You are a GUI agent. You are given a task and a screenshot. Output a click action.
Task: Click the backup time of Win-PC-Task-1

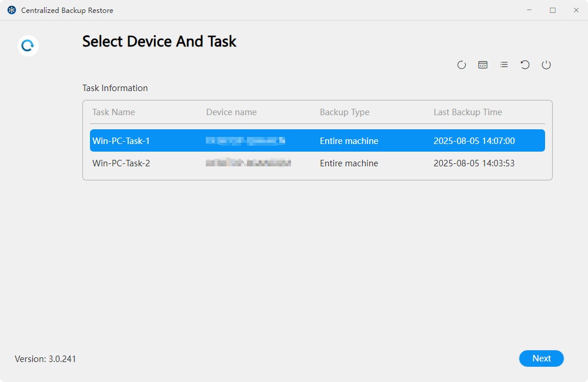pyautogui.click(x=474, y=140)
